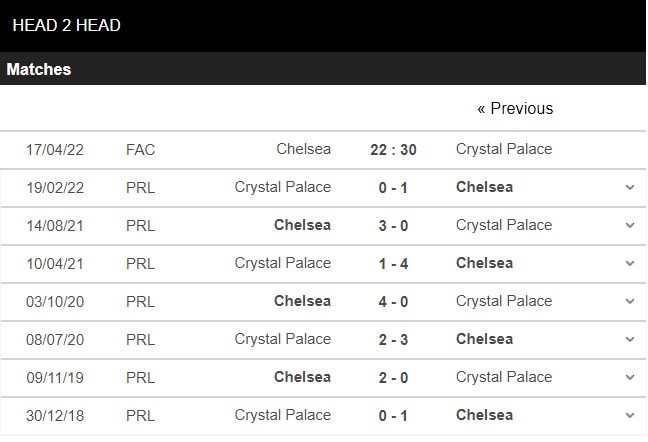
Task: Open the 2 - 3 score from 08/07/20
Action: pos(393,340)
